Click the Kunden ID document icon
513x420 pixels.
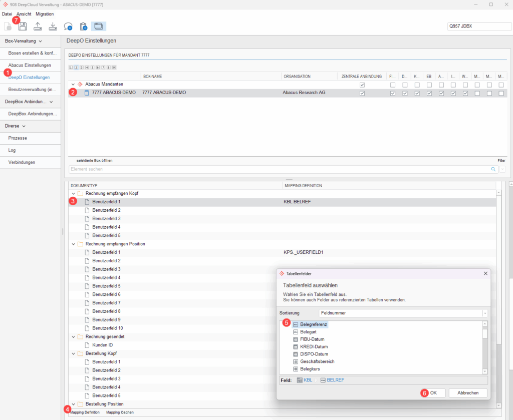[87, 345]
